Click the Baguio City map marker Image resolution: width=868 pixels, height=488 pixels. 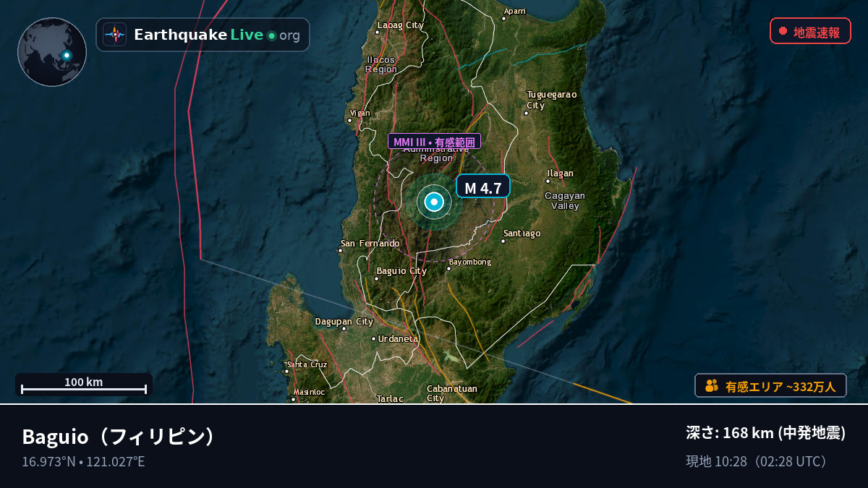(377, 278)
